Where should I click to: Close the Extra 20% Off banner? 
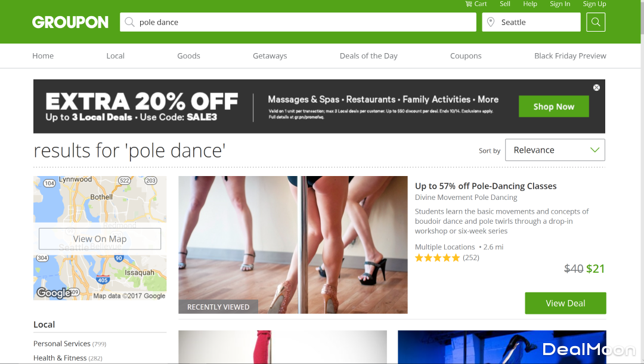[596, 88]
